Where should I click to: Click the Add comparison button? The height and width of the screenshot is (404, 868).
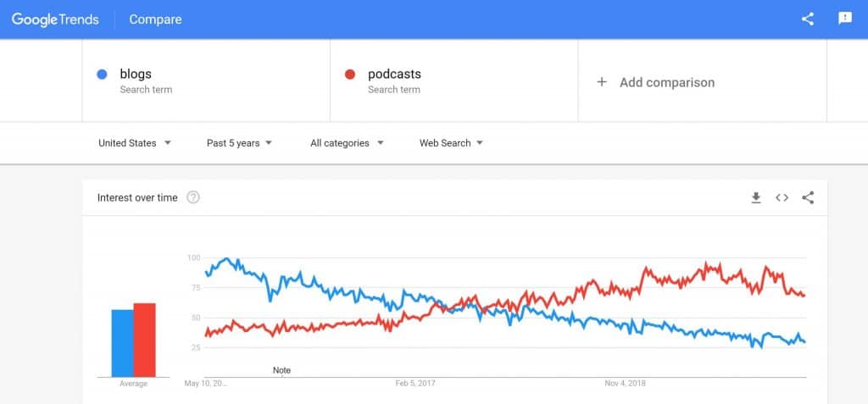click(667, 82)
